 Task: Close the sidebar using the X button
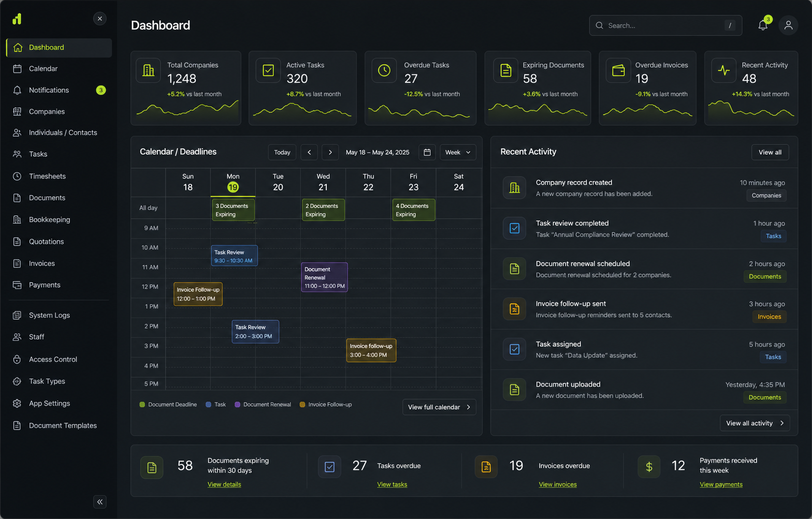(x=100, y=19)
